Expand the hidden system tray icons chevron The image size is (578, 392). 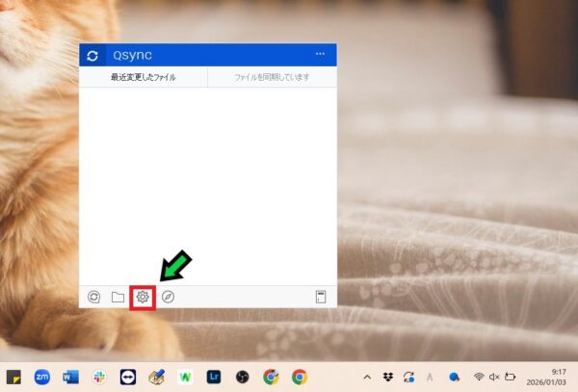click(367, 377)
